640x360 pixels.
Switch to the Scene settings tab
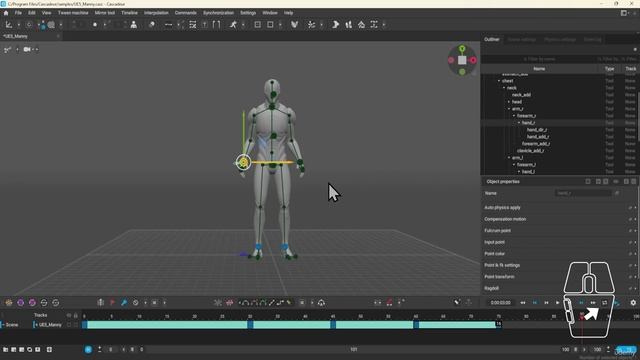522,40
